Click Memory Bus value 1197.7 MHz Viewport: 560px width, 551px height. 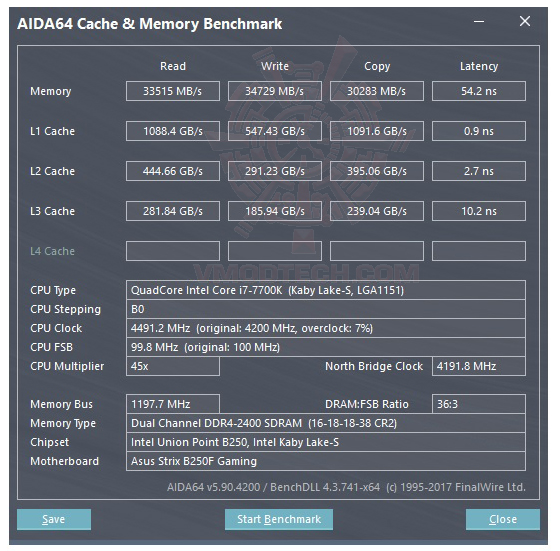coord(173,404)
